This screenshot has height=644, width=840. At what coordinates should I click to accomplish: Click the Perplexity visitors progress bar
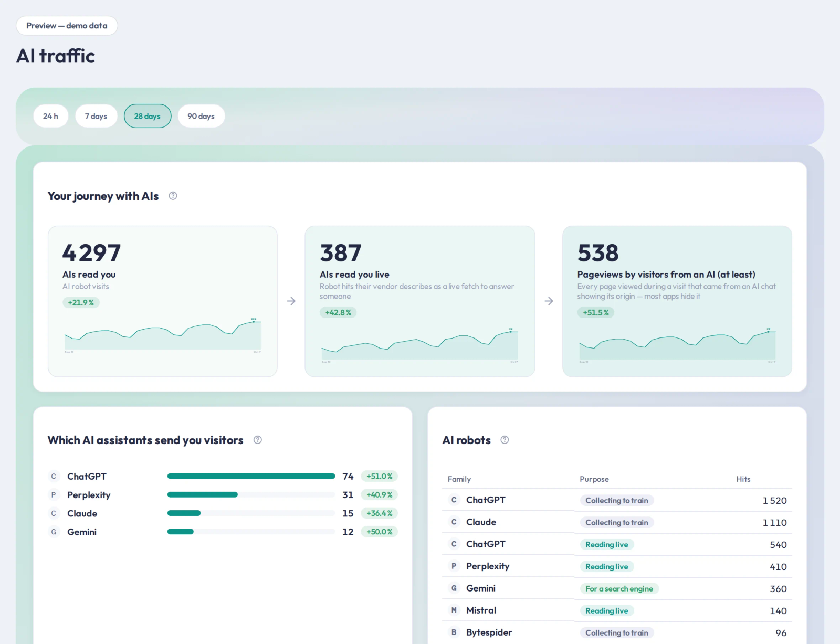tap(251, 495)
